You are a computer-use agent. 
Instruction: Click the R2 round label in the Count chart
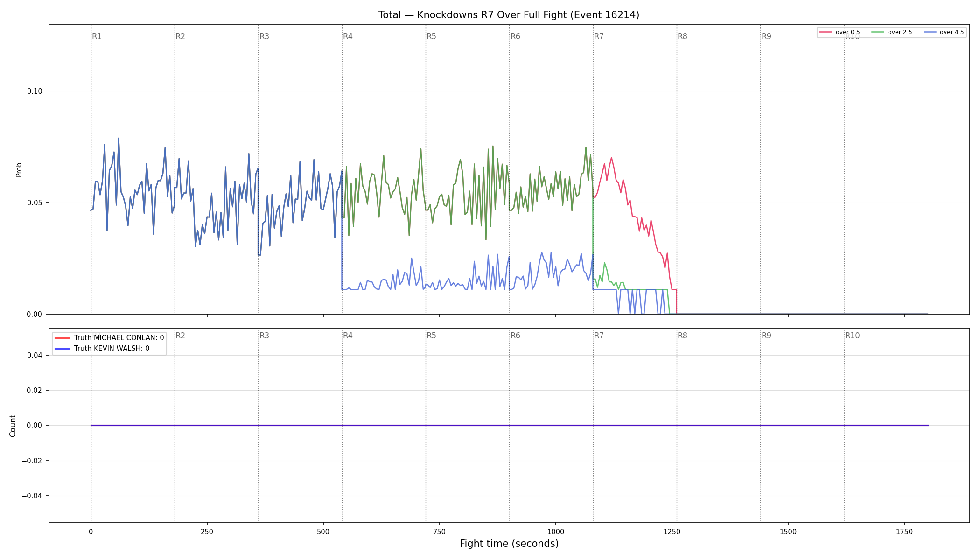tap(180, 336)
